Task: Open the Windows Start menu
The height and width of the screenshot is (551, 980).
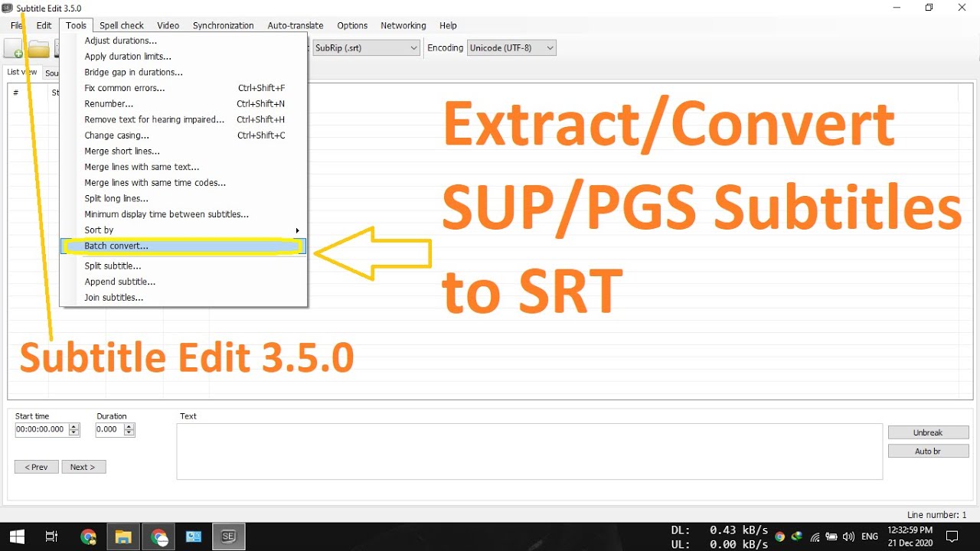Action: click(15, 536)
